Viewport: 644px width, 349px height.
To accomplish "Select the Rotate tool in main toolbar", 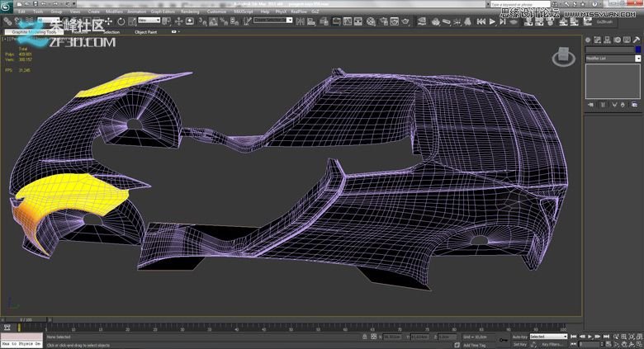I will [x=121, y=21].
